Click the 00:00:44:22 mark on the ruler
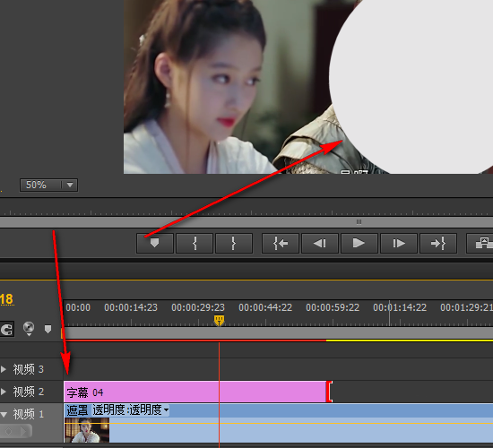The image size is (493, 448). click(265, 307)
